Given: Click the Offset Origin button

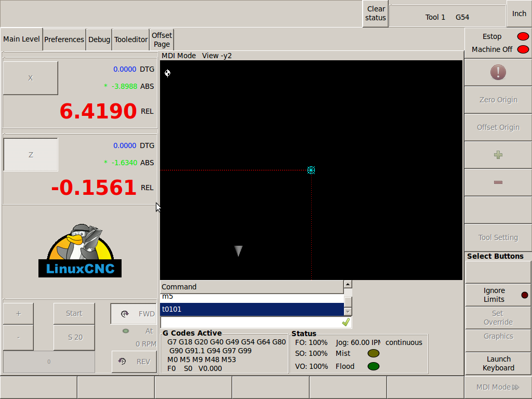Looking at the screenshot, I should pyautogui.click(x=498, y=127).
